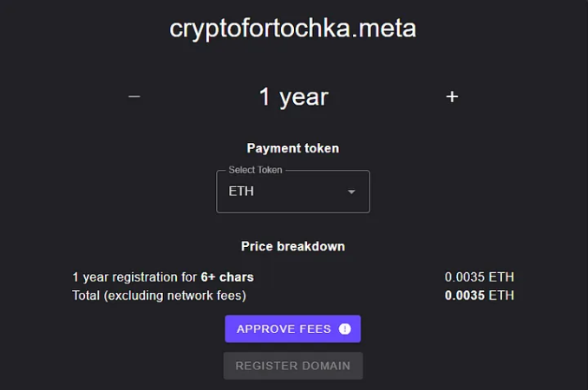Click the Register Domain button
The height and width of the screenshot is (390, 588).
click(293, 366)
